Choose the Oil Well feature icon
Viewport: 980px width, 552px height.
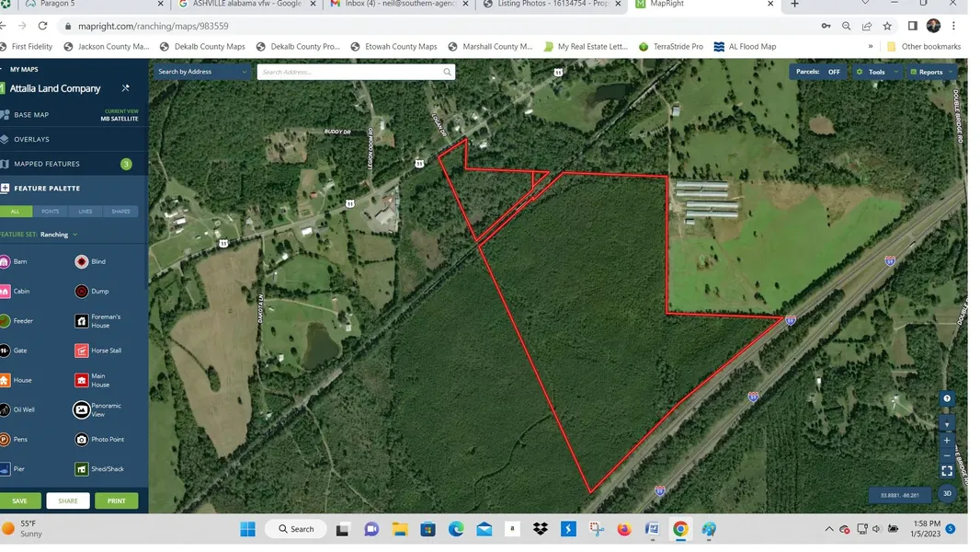click(x=5, y=409)
